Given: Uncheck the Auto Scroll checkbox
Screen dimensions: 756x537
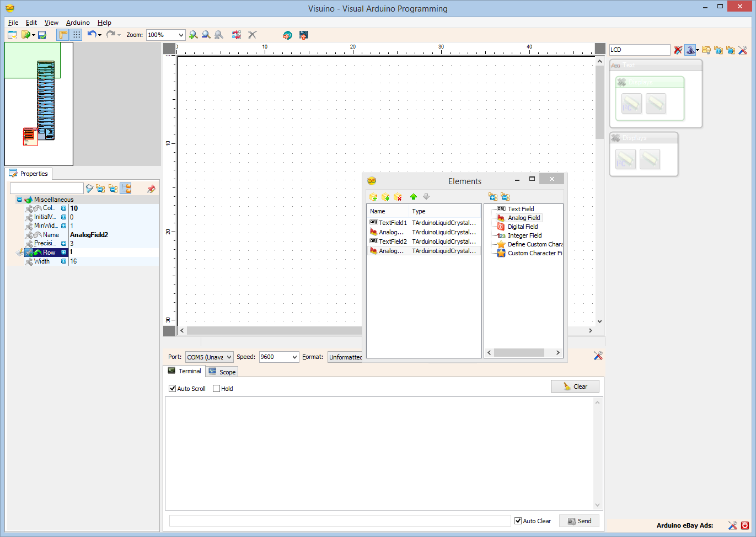Looking at the screenshot, I should (172, 388).
